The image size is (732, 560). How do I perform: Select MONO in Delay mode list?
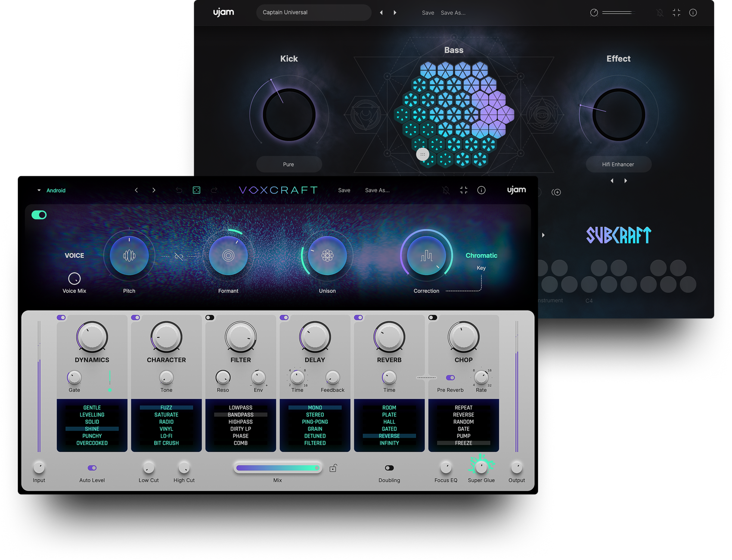(x=315, y=408)
